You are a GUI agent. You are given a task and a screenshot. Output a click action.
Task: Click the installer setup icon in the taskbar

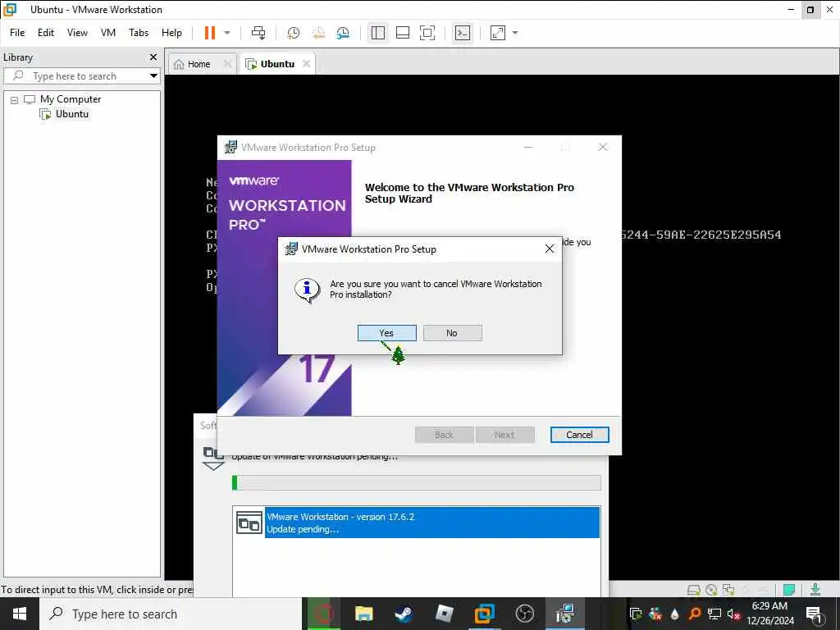[x=564, y=614]
